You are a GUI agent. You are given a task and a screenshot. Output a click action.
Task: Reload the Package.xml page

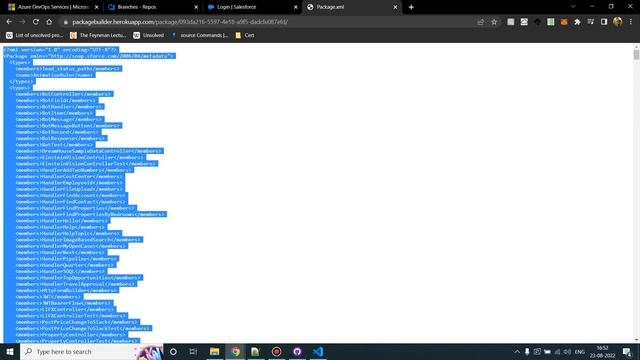point(36,22)
